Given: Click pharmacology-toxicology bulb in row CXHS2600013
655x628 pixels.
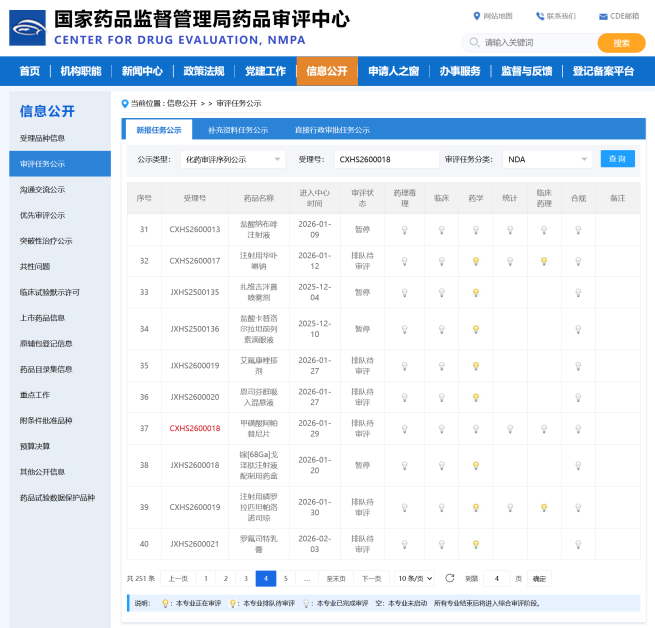Looking at the screenshot, I should tap(404, 230).
